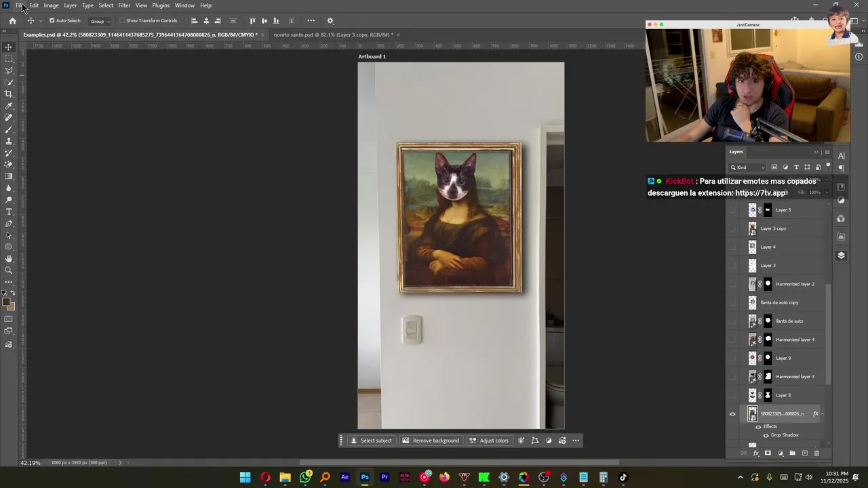Viewport: 868px width, 488px height.
Task: Collapse effects arrow on 580823309 layer
Action: tap(823, 414)
